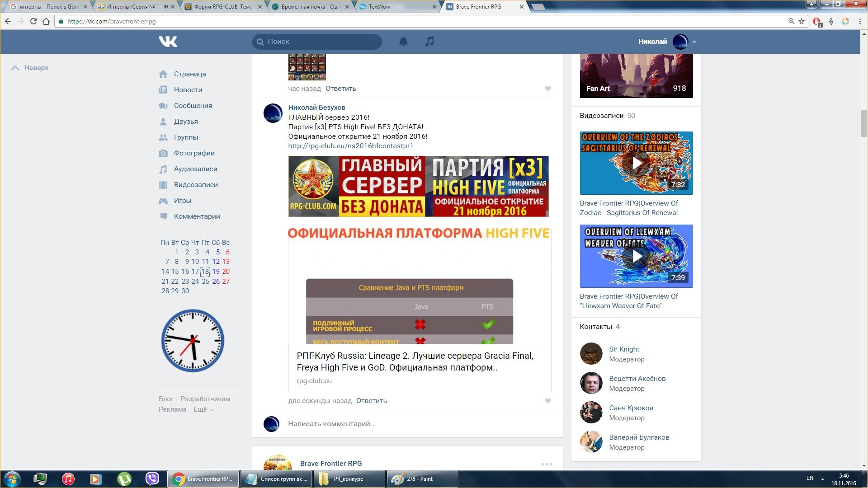Open the Chrome zoom indicator icon
Viewport: 868px width, 488px height.
point(791,21)
